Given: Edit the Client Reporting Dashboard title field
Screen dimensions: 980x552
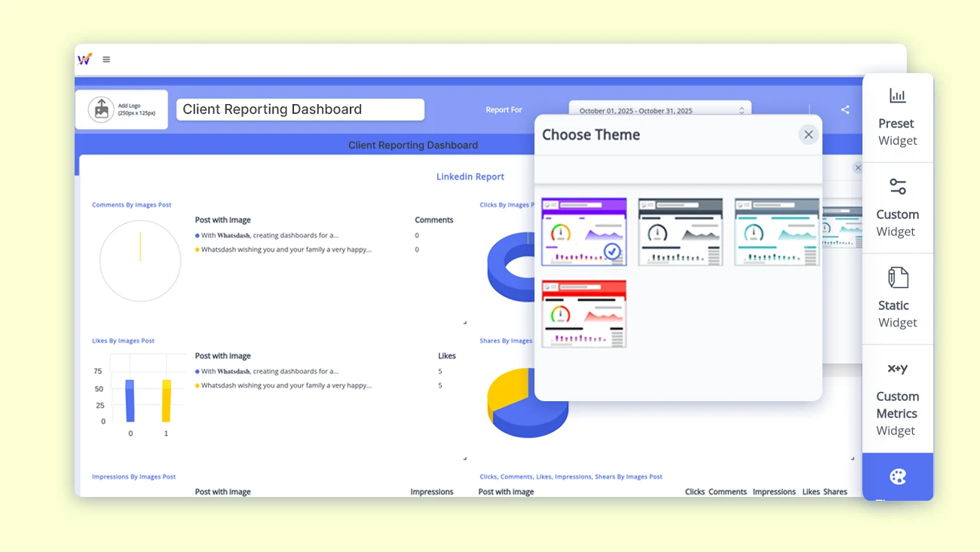Looking at the screenshot, I should 299,109.
